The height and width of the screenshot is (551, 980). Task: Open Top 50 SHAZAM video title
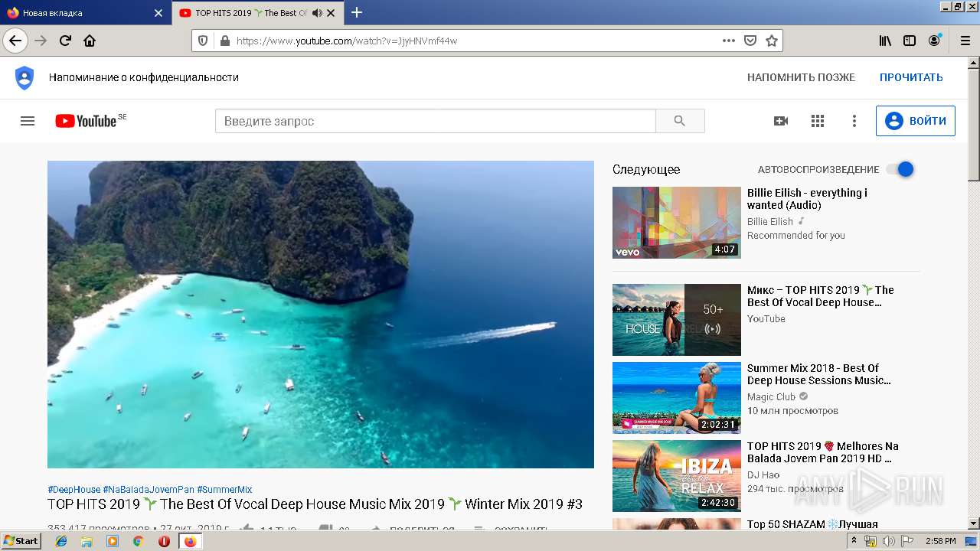pos(812,524)
